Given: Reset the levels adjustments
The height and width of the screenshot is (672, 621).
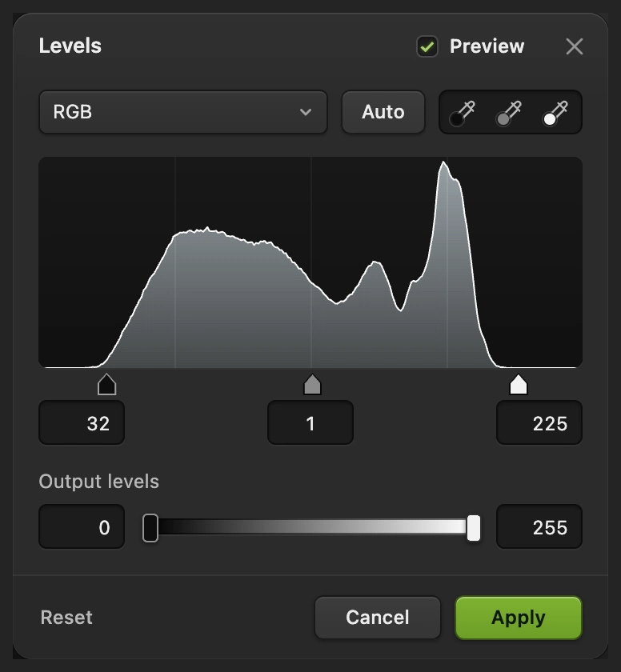Looking at the screenshot, I should tap(66, 618).
